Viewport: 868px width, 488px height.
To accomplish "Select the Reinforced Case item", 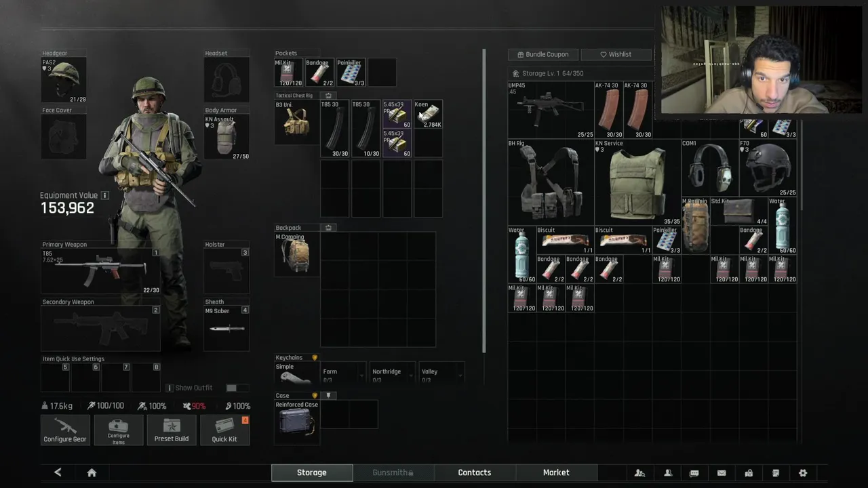I will 296,423.
